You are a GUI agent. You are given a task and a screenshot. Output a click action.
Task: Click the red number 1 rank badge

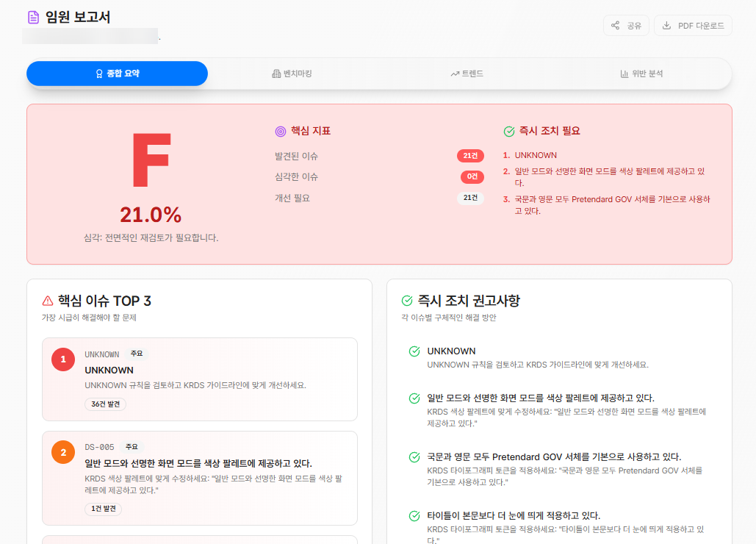[x=63, y=359]
